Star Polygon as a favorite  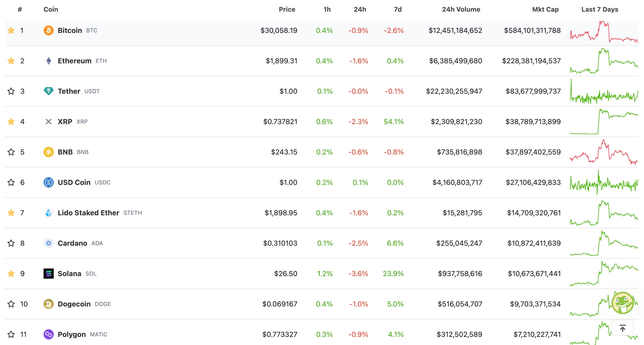coord(11,334)
